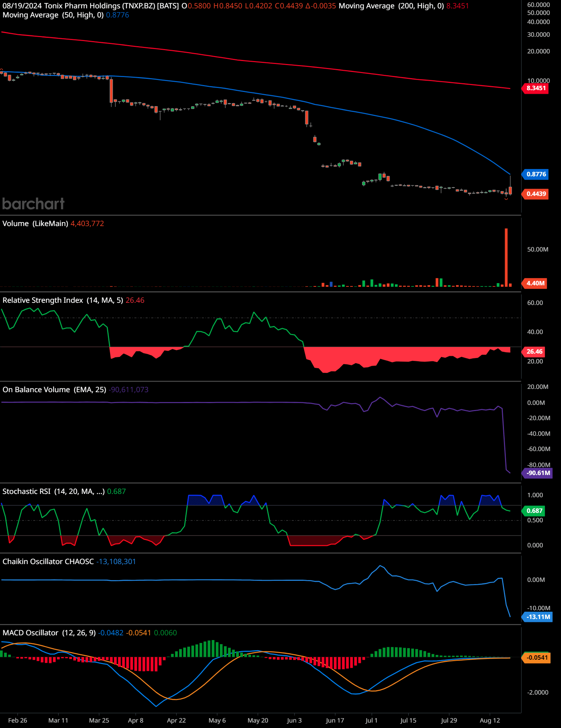
Task: Click the -10.00M Chaikin axis label
Action: (538, 608)
